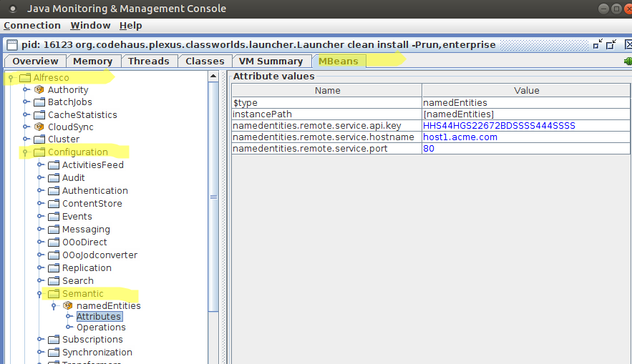Expand the Authentication tree node
Image resolution: width=632 pixels, height=364 pixels.
click(x=40, y=191)
